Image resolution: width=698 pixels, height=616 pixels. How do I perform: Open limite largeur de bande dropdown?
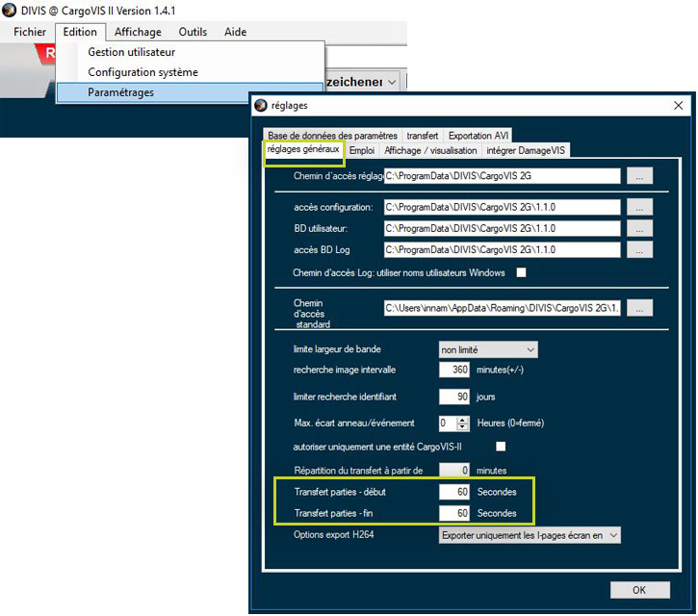[x=488, y=349]
